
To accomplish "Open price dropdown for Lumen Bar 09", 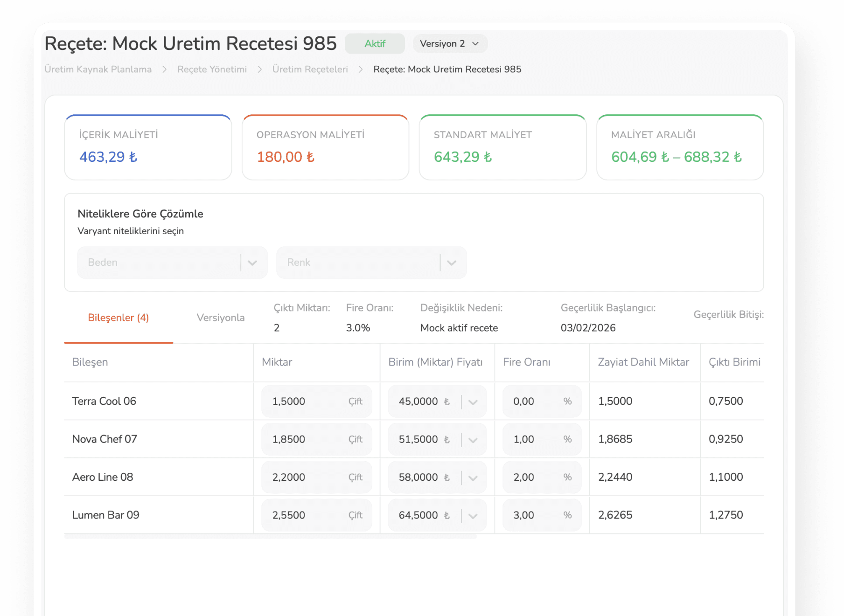I will (x=473, y=516).
